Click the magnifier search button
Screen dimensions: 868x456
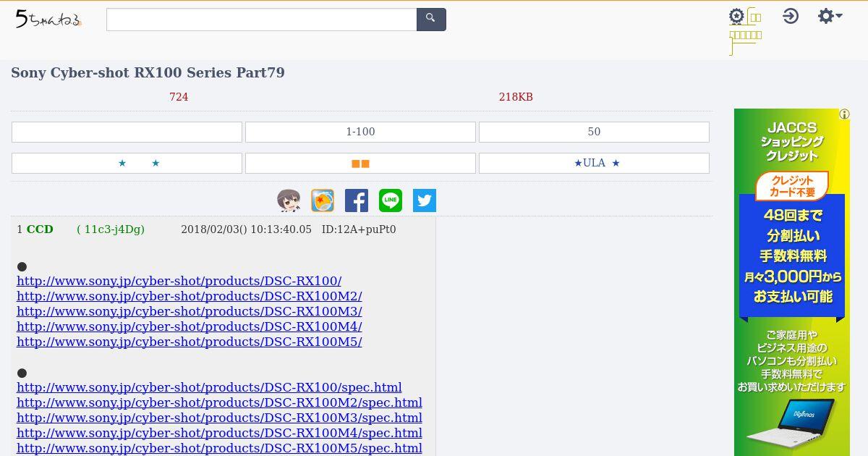point(431,20)
